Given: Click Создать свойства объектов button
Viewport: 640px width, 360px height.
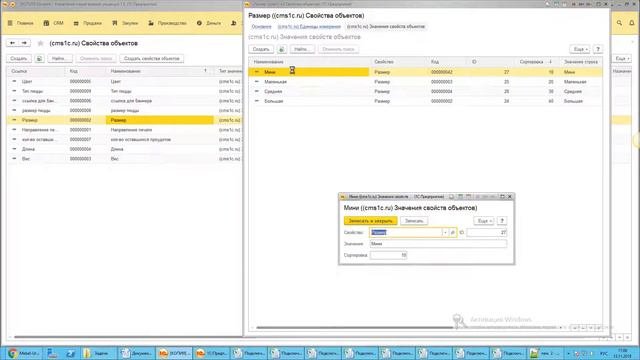Looking at the screenshot, I should 151,59.
